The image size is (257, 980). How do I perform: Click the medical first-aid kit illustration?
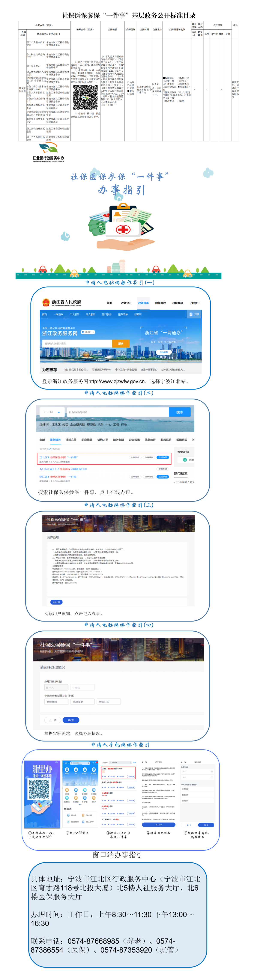pos(123,229)
